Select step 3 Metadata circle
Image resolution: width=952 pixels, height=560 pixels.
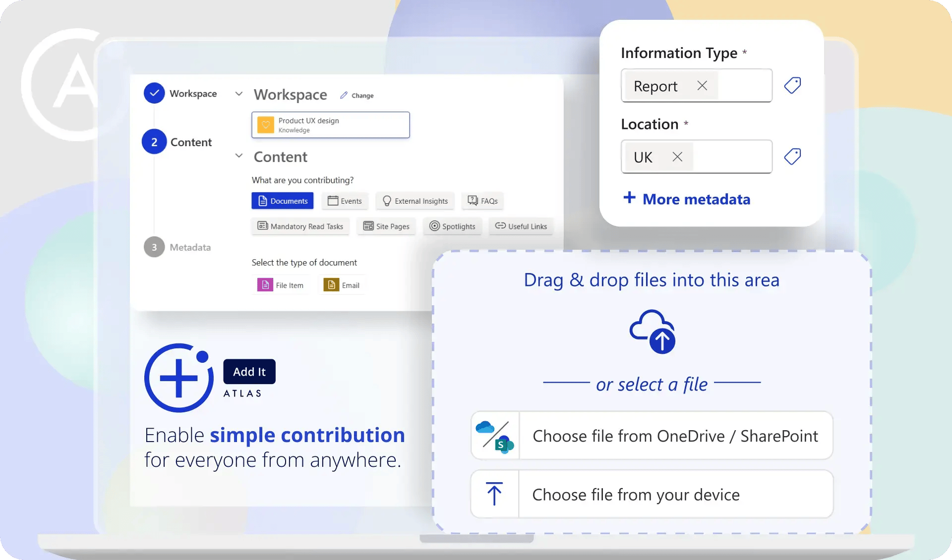pos(154,247)
